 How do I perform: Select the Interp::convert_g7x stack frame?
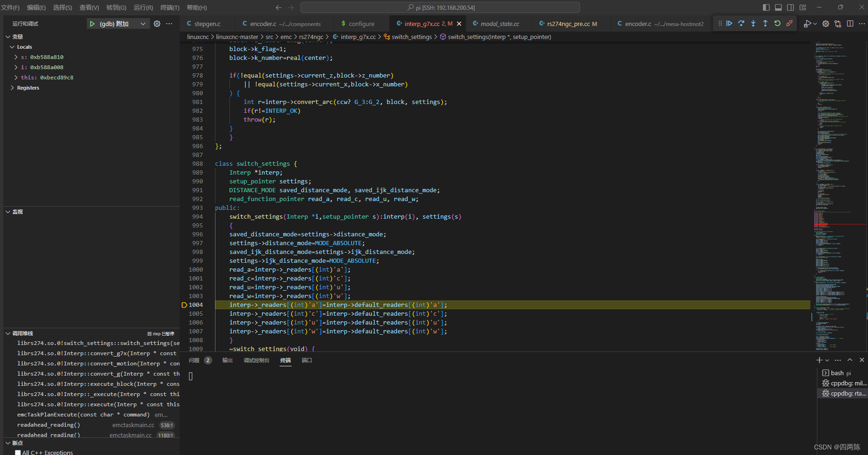tap(97, 353)
